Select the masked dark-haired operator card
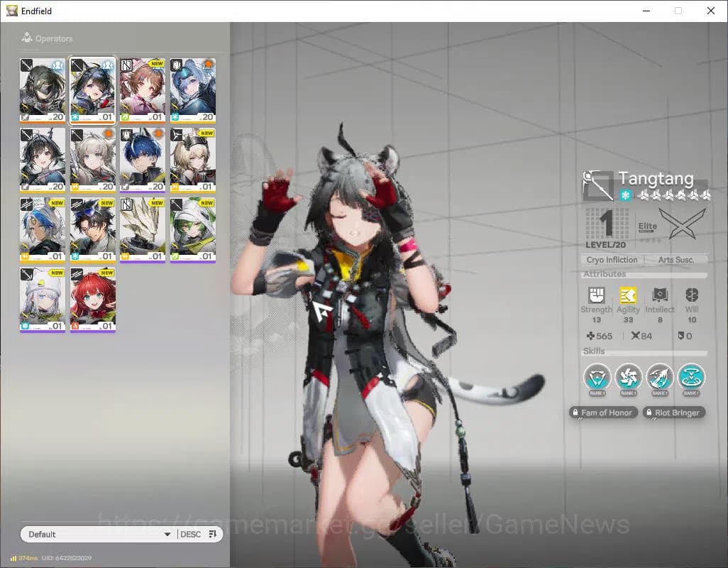728x568 pixels. tap(43, 91)
